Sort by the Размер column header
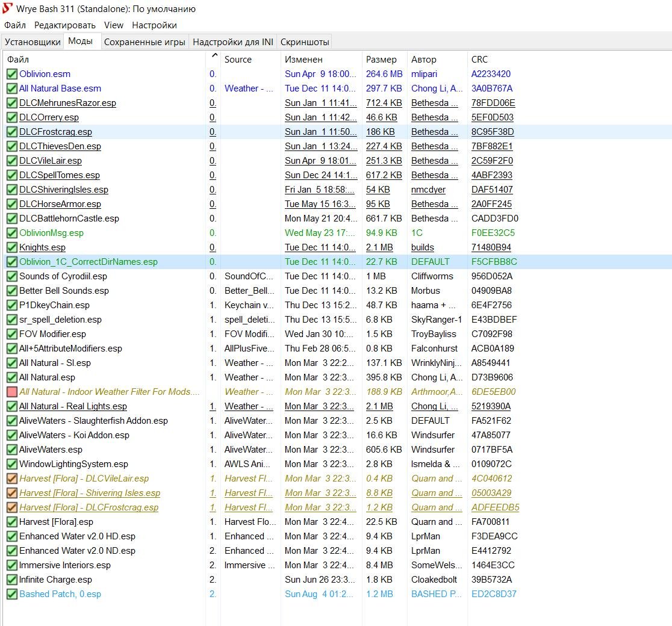 coord(384,60)
